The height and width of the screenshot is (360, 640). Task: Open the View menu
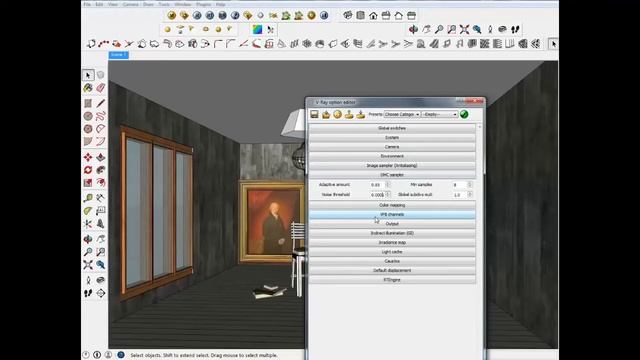(113, 4)
